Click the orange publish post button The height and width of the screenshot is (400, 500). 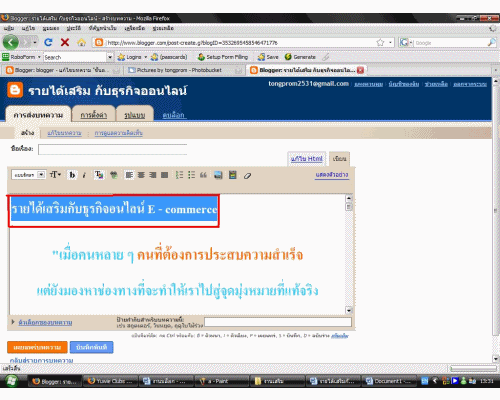click(37, 347)
